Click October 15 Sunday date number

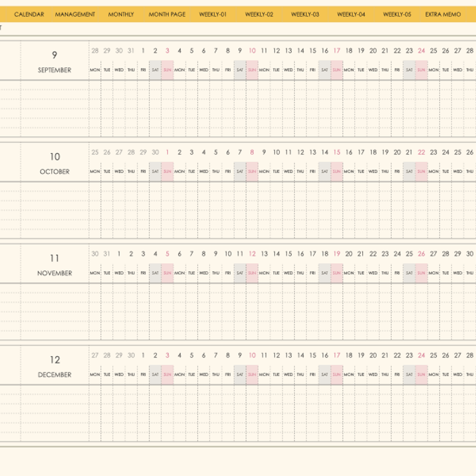click(x=337, y=152)
